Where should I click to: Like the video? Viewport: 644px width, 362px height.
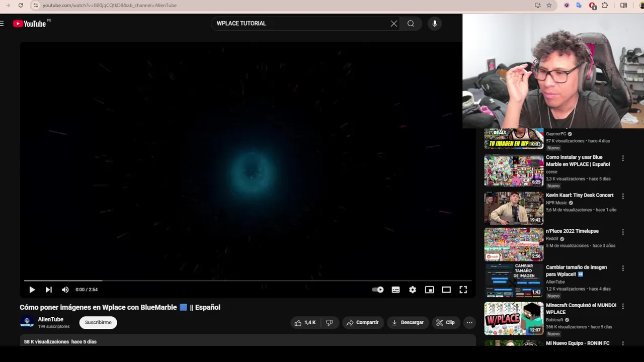pyautogui.click(x=305, y=323)
